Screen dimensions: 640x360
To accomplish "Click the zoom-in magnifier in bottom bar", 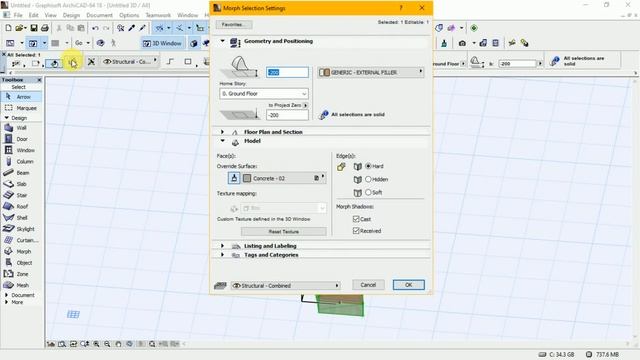I will coord(96,344).
